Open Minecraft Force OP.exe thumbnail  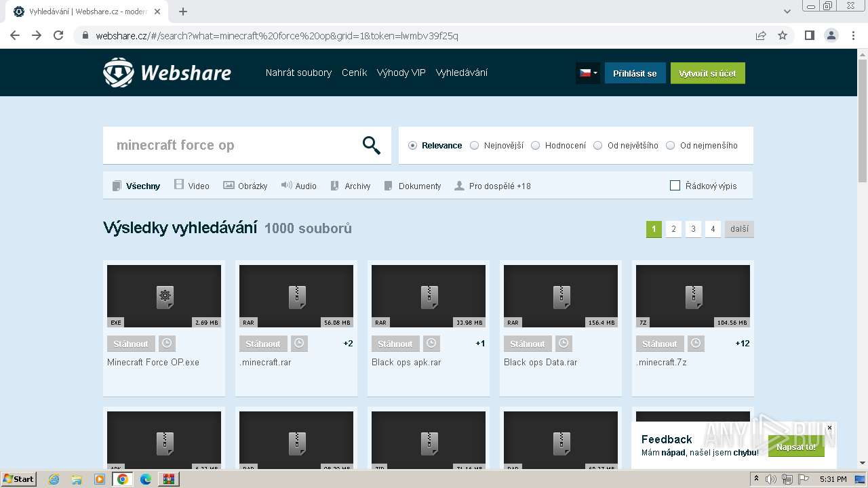pyautogui.click(x=164, y=296)
